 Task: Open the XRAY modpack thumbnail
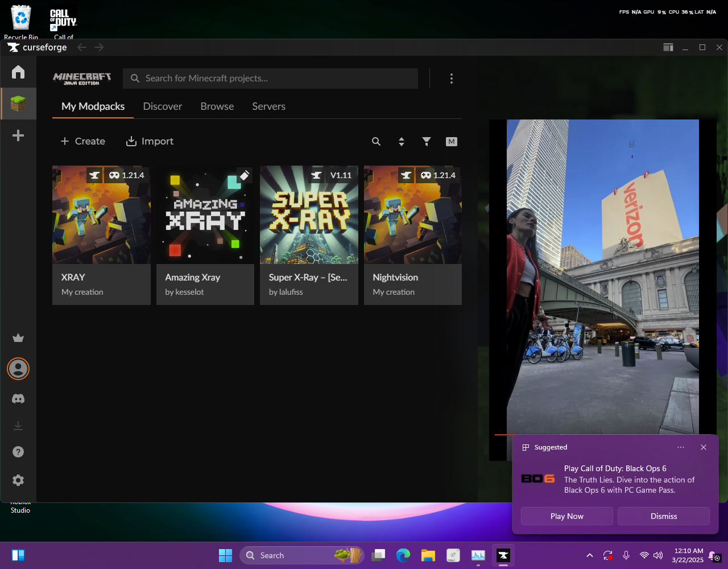[x=101, y=215]
